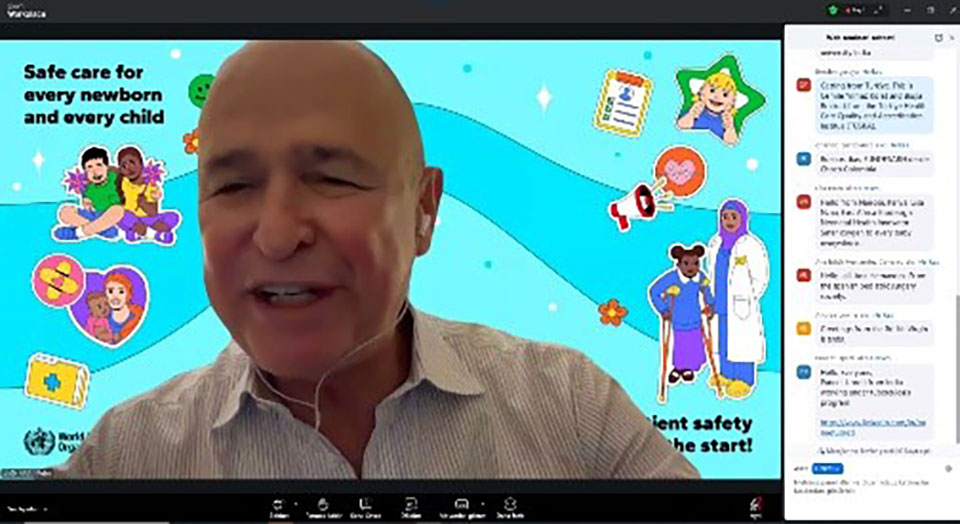Pop out the chat panel window
This screenshot has width=960, height=524.
(938, 37)
